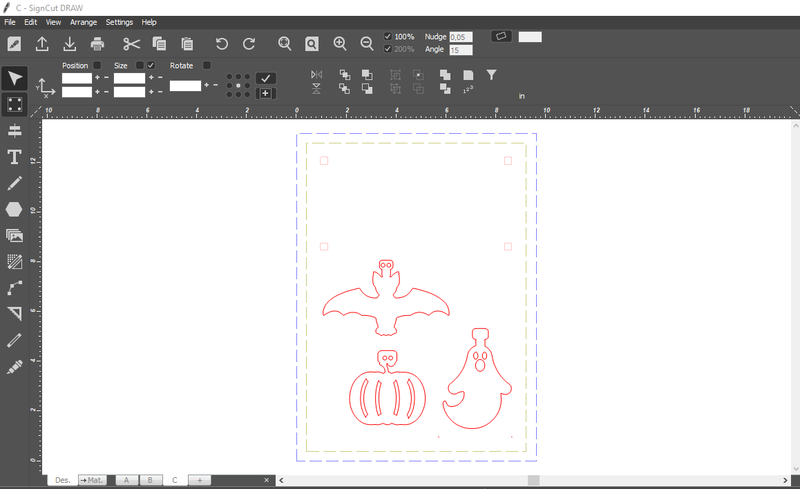The width and height of the screenshot is (800, 489).
Task: Click the flip vertical icon
Action: coord(316,89)
